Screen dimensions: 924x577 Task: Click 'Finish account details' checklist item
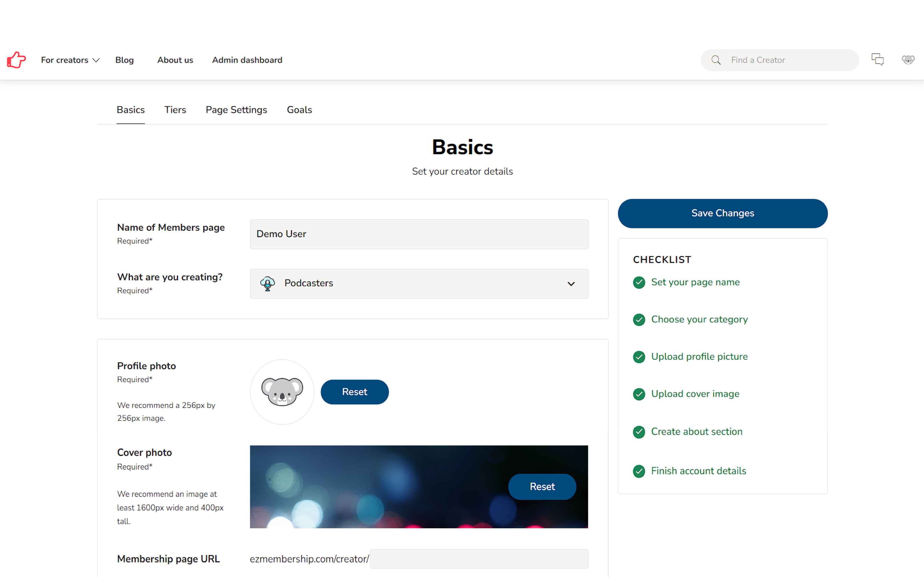699,471
